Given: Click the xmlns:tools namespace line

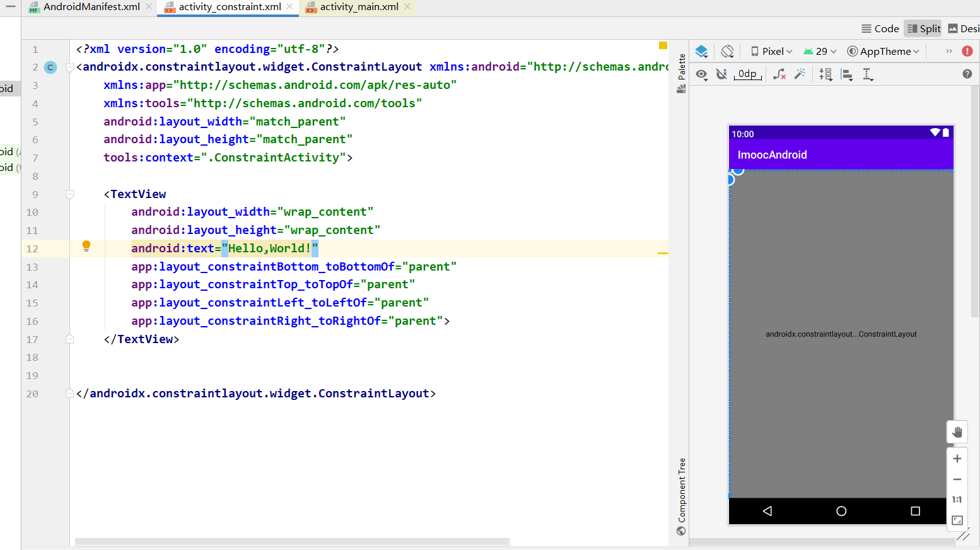Looking at the screenshot, I should 263,103.
